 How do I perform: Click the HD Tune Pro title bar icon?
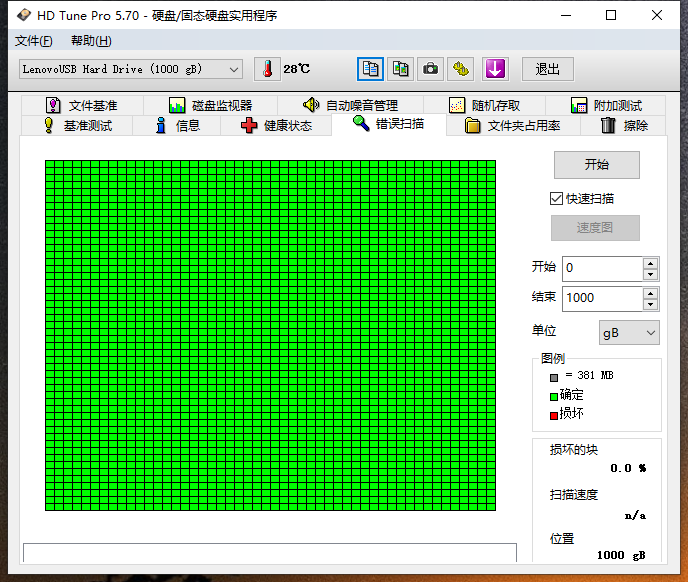click(24, 15)
